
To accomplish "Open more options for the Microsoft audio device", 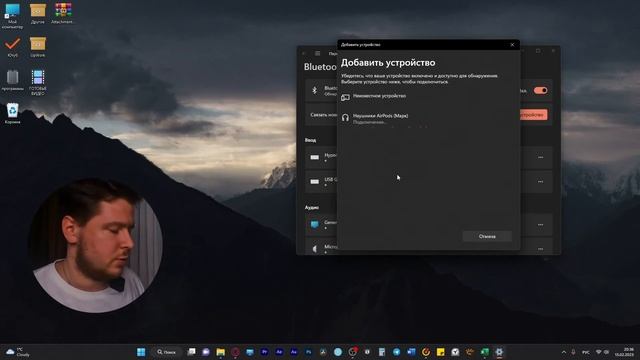I will point(540,249).
